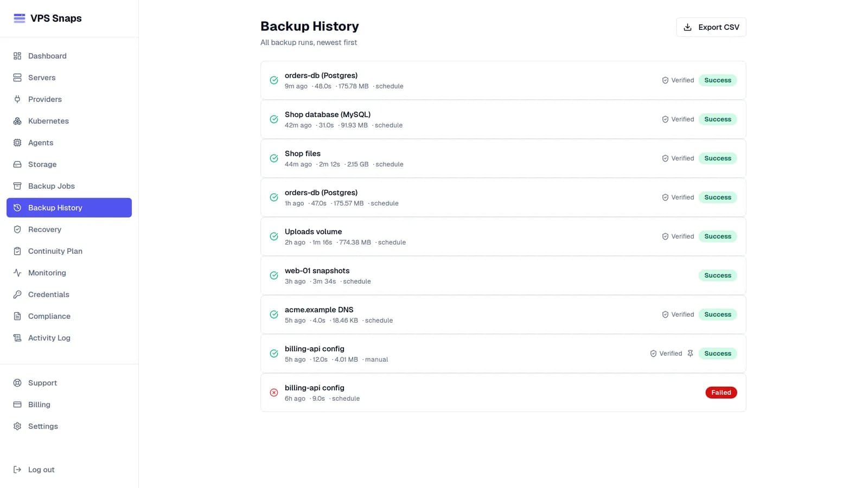Click the Billing card icon
868x488 pixels.
[17, 404]
